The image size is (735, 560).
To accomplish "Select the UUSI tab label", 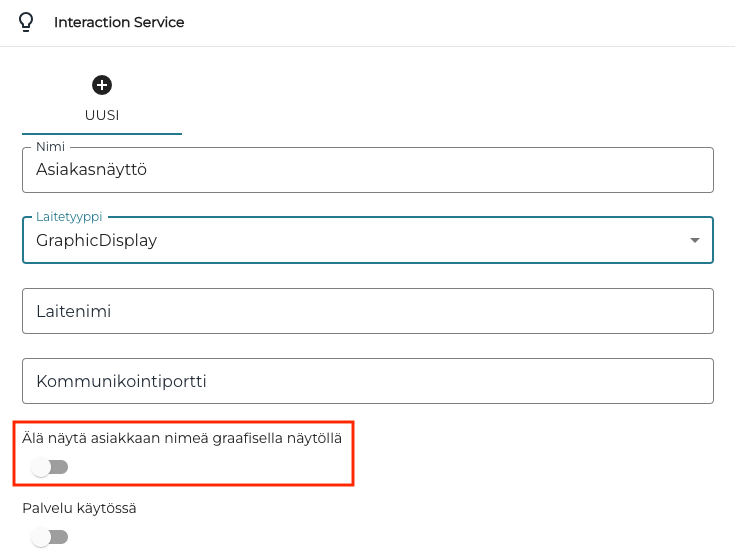I will pyautogui.click(x=102, y=115).
